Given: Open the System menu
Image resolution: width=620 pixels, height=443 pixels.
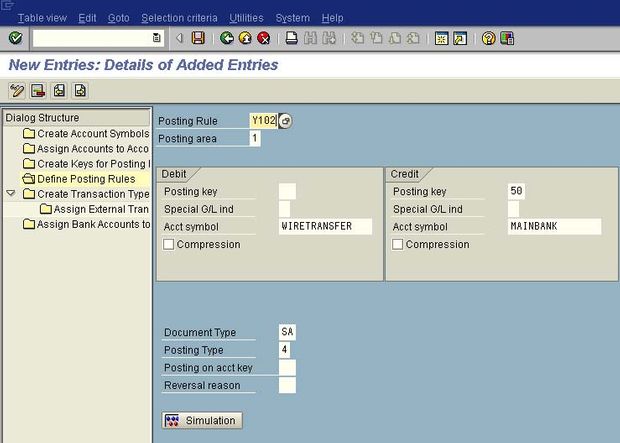Looking at the screenshot, I should [293, 18].
